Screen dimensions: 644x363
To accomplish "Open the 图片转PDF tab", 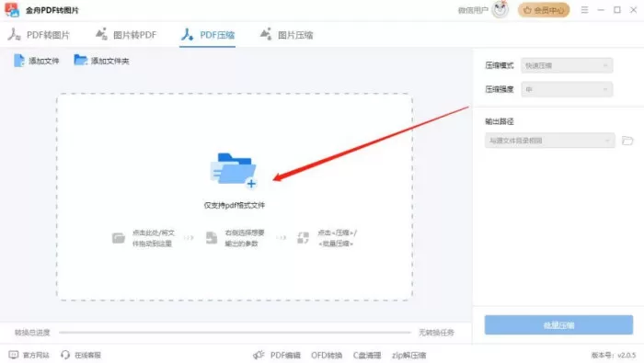I will 126,35.
